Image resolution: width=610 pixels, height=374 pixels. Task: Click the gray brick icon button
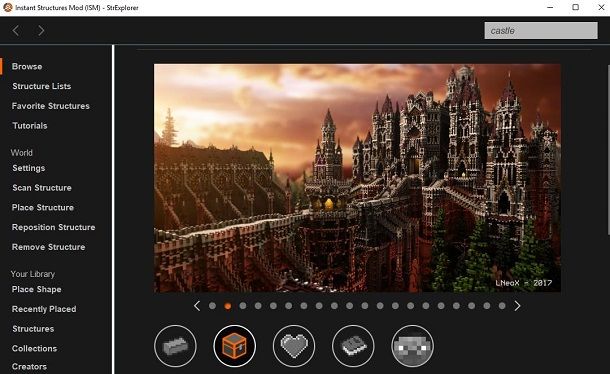tap(175, 346)
